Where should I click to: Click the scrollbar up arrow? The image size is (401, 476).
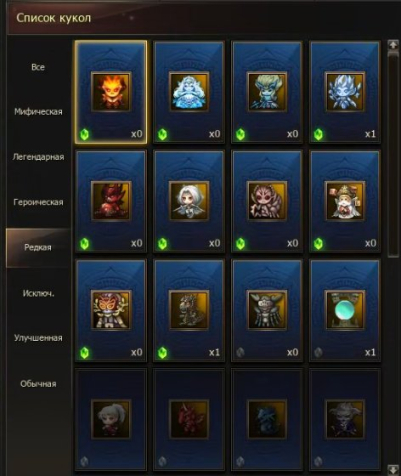(393, 45)
